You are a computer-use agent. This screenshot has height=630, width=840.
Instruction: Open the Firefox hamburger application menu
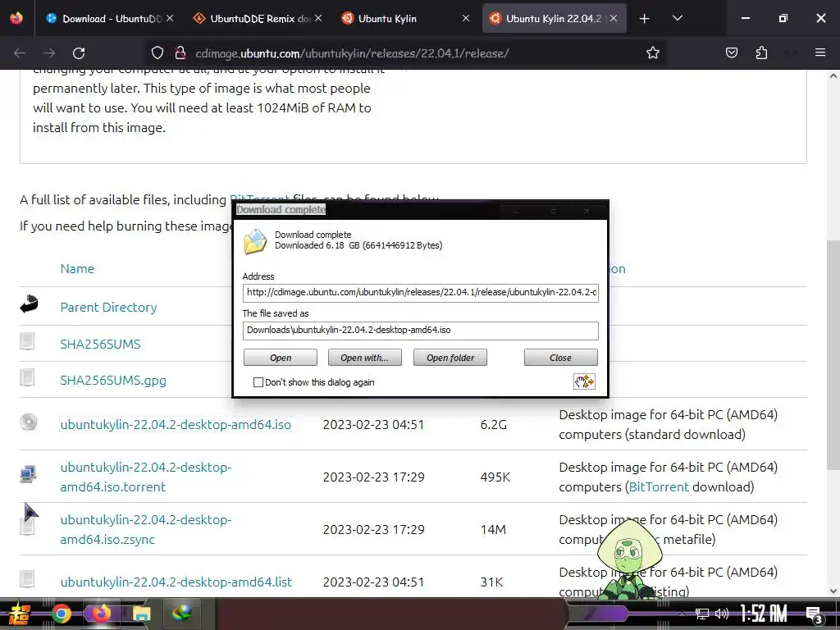(819, 52)
